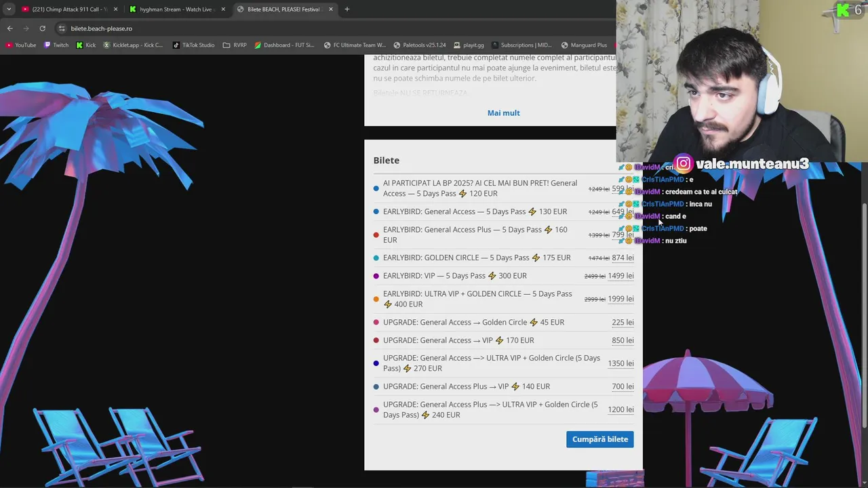Viewport: 868px width, 488px height.
Task: Select EARLYBIRD General Access 130 EUR ticket
Action: 503,211
